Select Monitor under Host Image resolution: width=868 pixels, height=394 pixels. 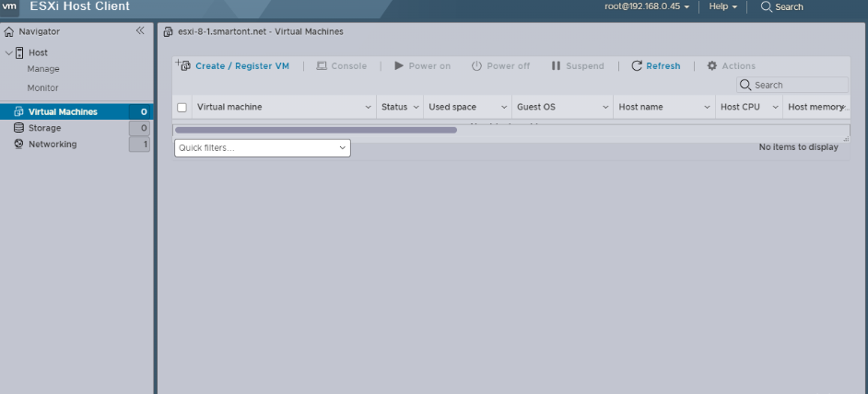(42, 87)
